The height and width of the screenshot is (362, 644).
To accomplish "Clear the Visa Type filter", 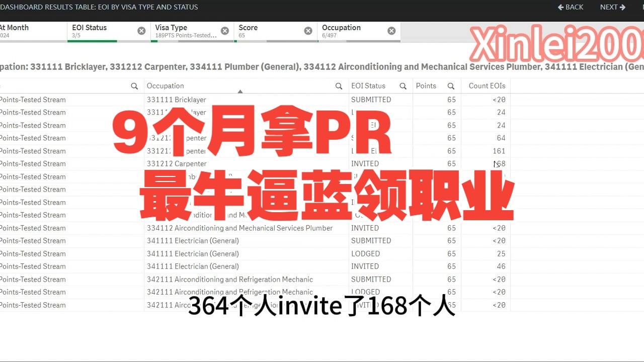I will pyautogui.click(x=225, y=31).
